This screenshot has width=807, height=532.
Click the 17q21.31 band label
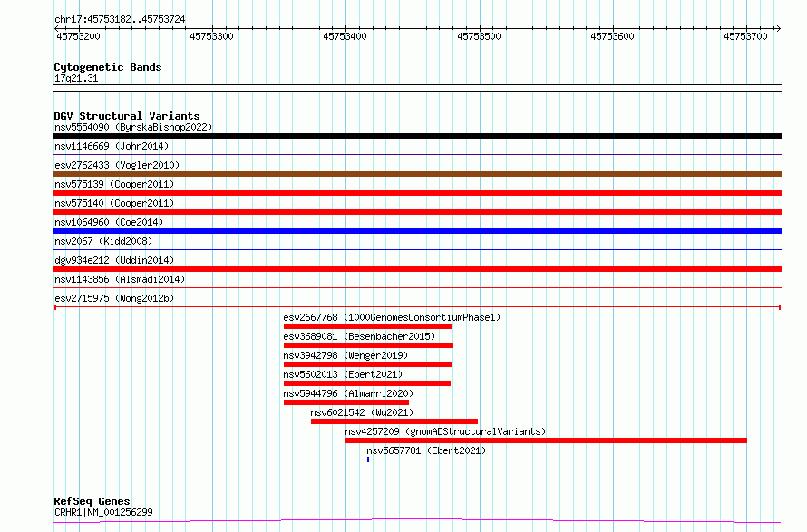(76, 78)
